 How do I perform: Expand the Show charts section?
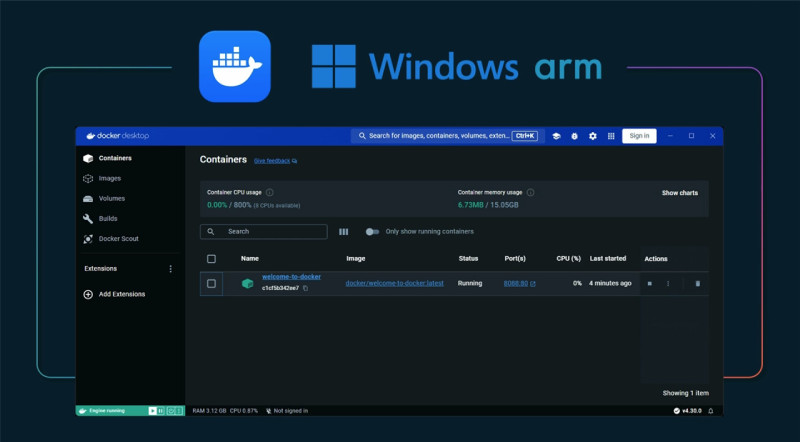pos(679,193)
